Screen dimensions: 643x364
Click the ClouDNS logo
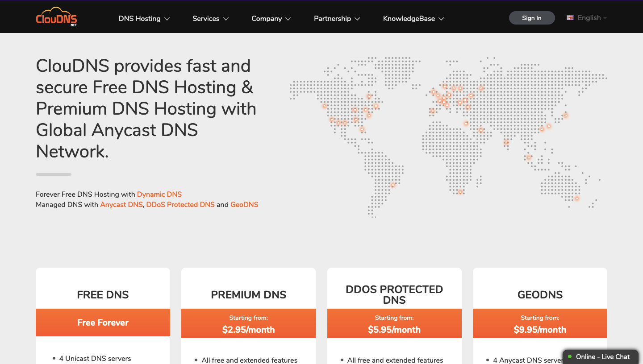tap(57, 17)
